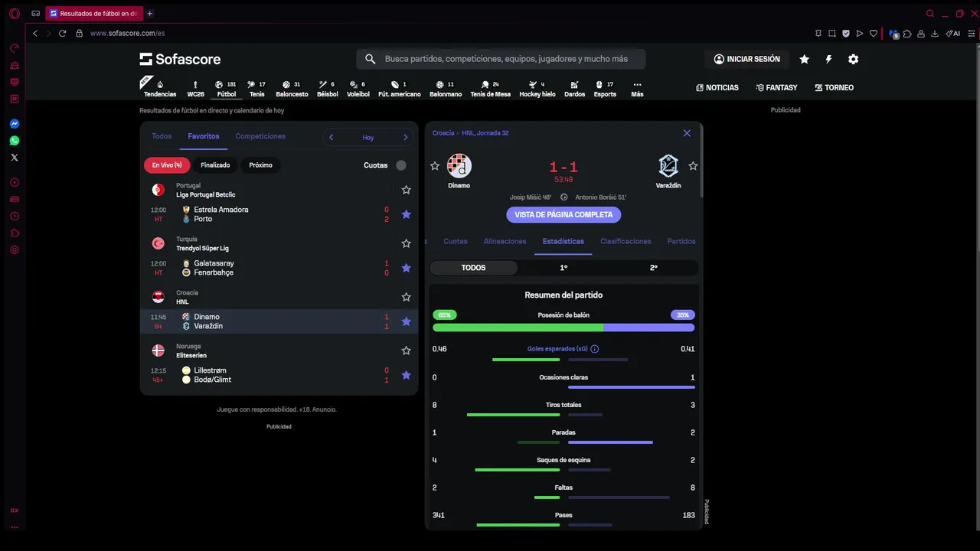This screenshot has width=980, height=551.
Task: Open the Clasificaciones tab
Action: pyautogui.click(x=626, y=241)
